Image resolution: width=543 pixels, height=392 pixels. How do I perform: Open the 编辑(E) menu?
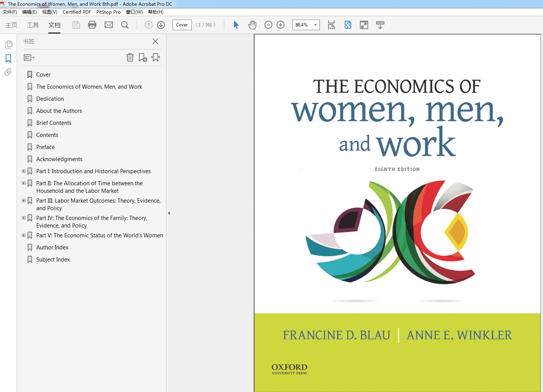(x=29, y=12)
